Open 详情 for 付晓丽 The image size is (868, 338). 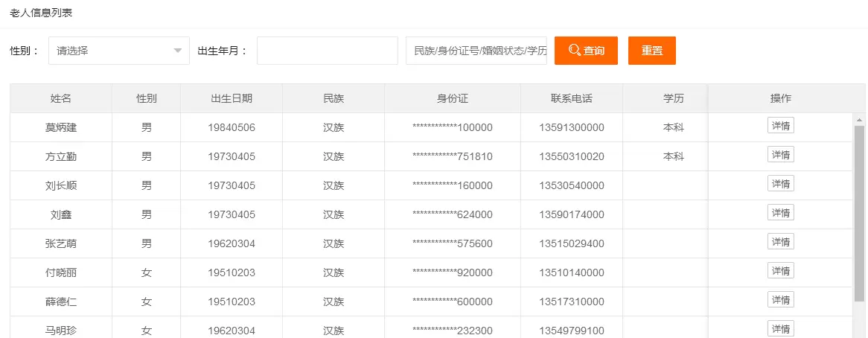(x=781, y=270)
